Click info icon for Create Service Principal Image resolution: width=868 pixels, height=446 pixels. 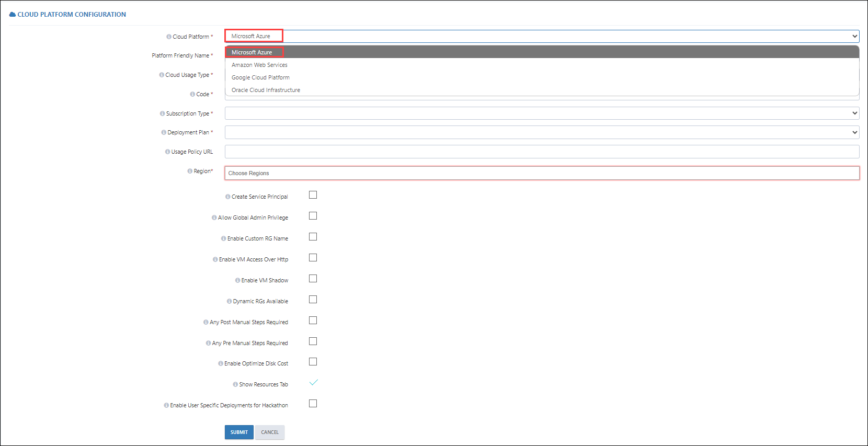[228, 197]
